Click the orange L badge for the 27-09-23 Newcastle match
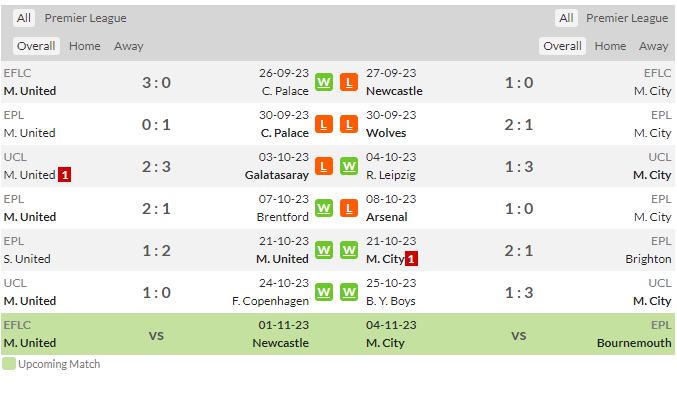Image resolution: width=677 pixels, height=397 pixels. pyautogui.click(x=349, y=82)
